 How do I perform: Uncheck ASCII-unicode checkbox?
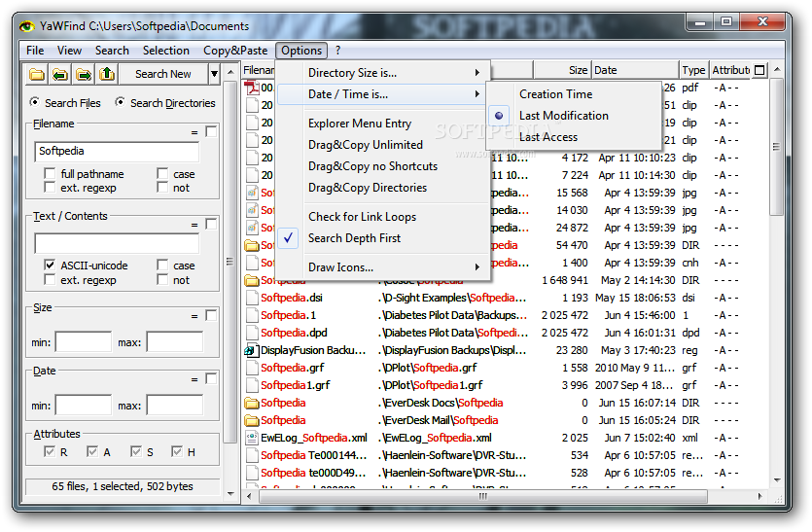(x=50, y=266)
